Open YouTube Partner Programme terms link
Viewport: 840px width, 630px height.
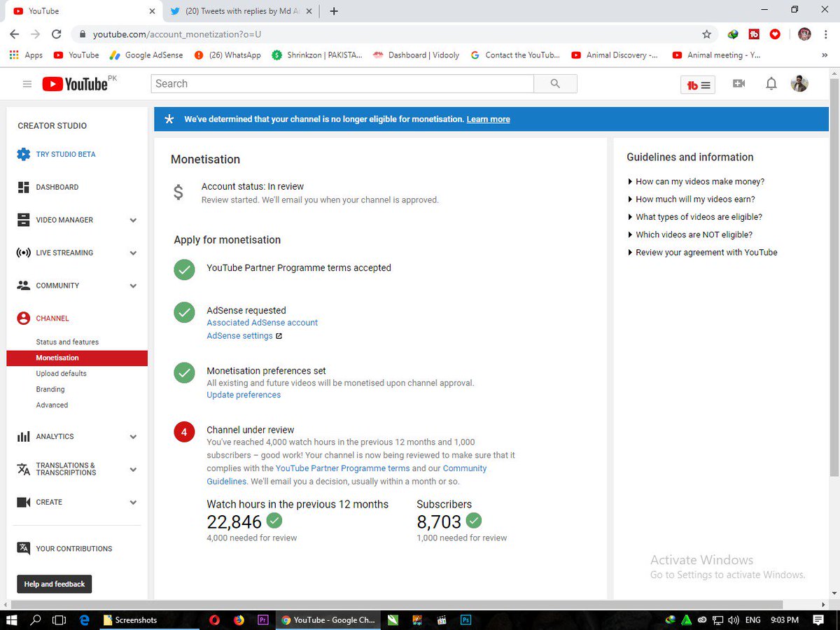[343, 468]
